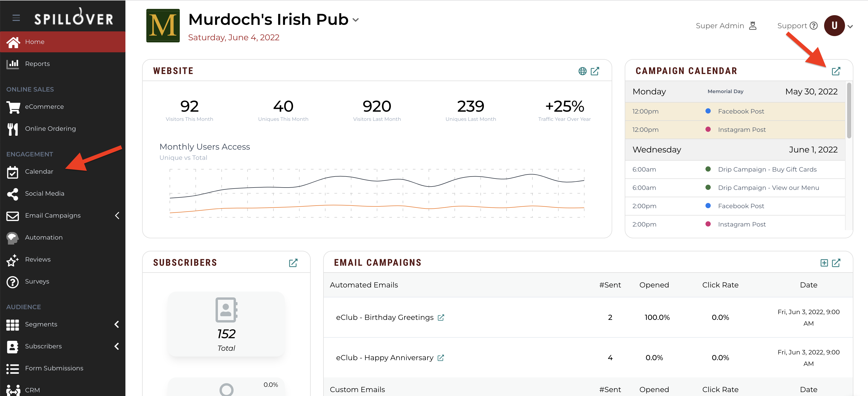868x396 pixels.
Task: Click the Online Ordering utensils icon
Action: (13, 129)
